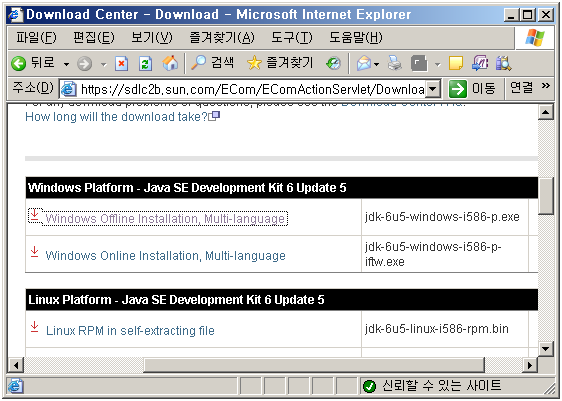This screenshot has width=562, height=401.
Task: Open the 편집(E) menu
Action: [94, 37]
